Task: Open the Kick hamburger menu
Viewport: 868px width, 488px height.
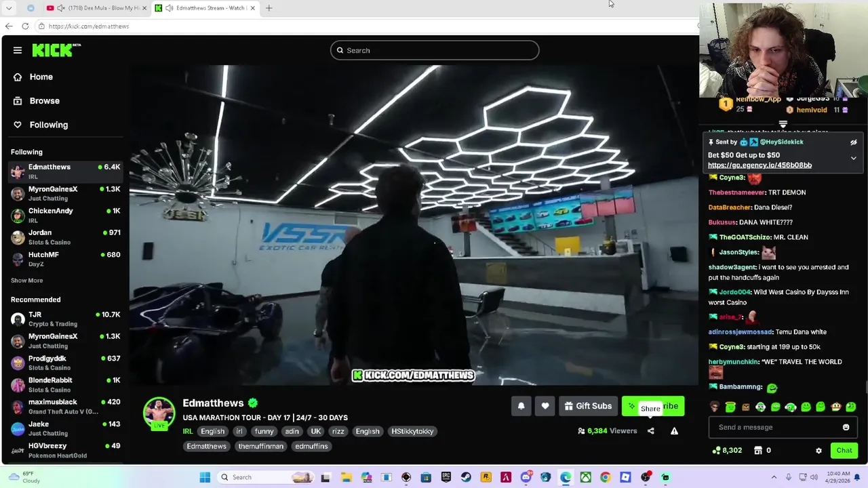Action: coord(18,50)
